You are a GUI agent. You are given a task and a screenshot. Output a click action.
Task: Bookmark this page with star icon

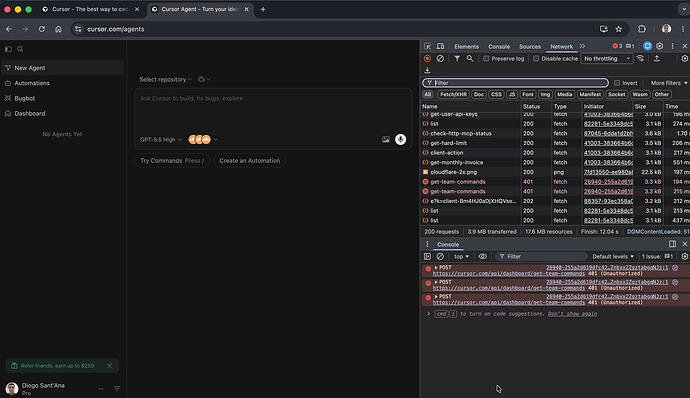click(619, 29)
